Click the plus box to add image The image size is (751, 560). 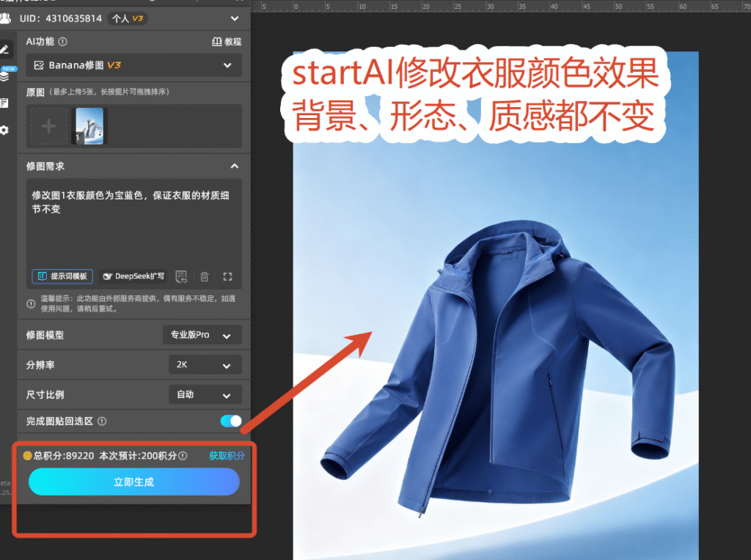48,126
